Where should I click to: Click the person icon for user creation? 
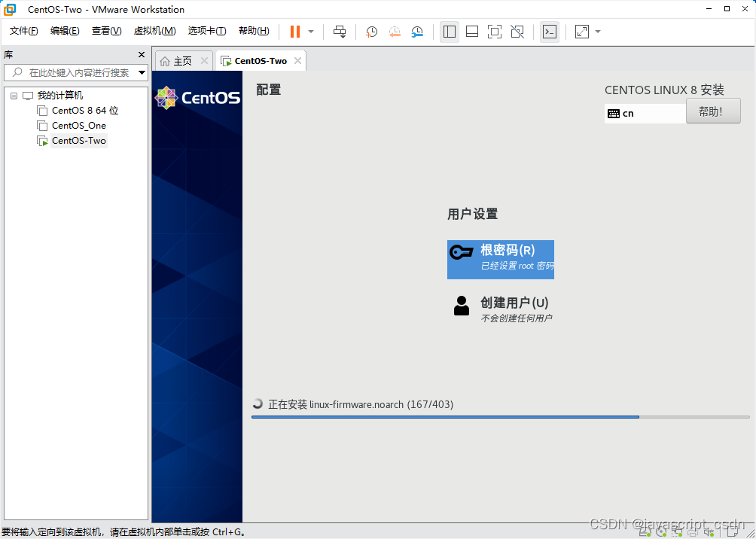[462, 306]
